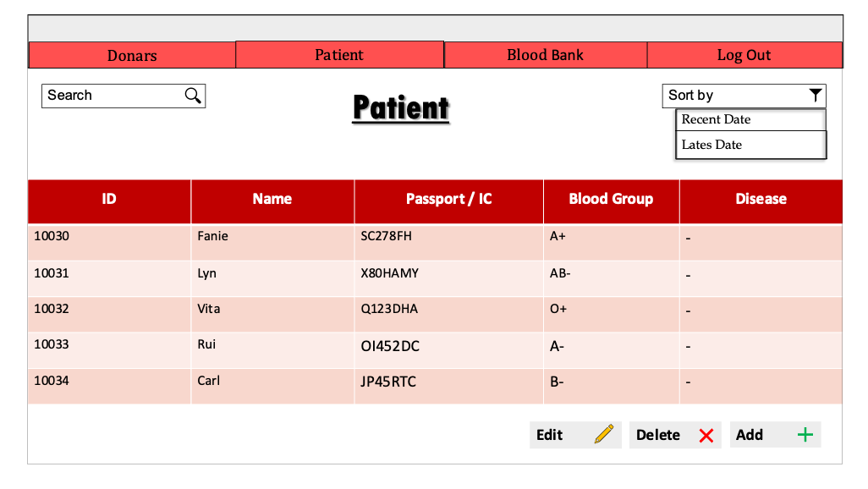
Task: Select the Patient tab
Action: point(339,55)
